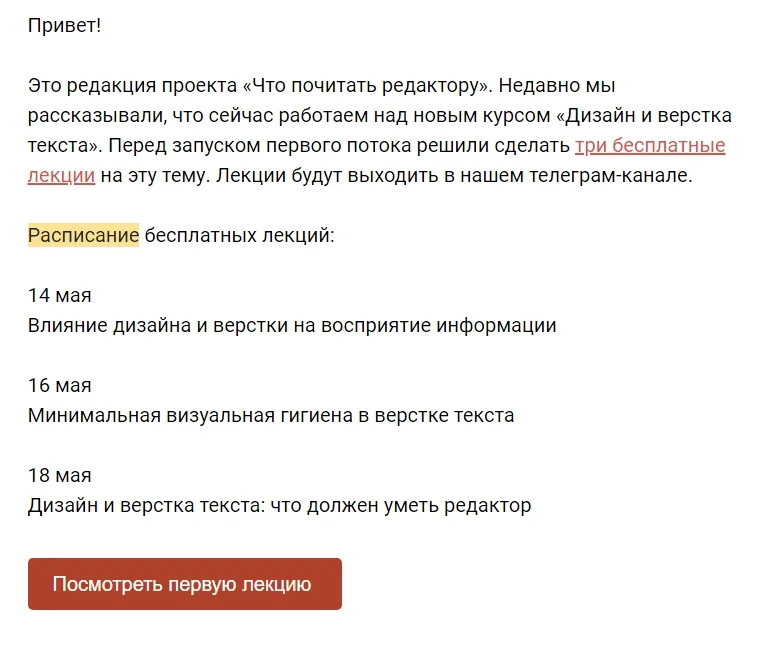
Task: Click the "Привет!" greeting line
Action: (64, 25)
